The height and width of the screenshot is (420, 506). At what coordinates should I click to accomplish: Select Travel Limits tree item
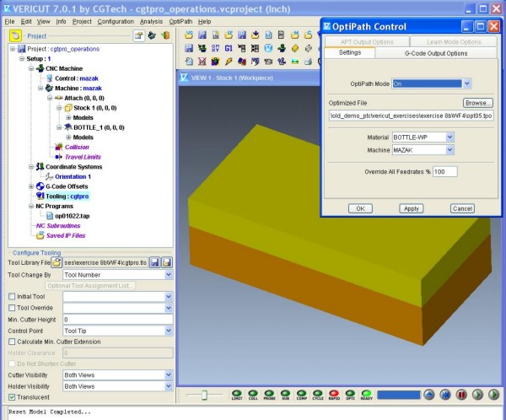click(x=83, y=157)
